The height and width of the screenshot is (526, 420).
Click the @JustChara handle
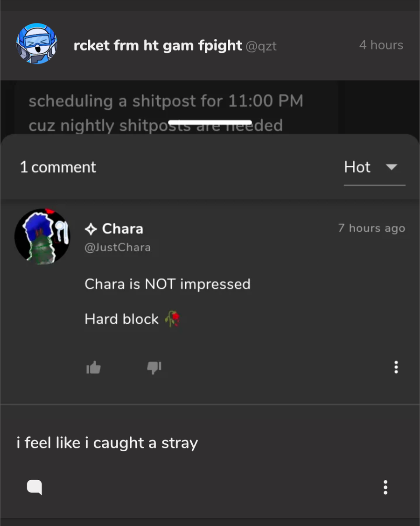[118, 247]
